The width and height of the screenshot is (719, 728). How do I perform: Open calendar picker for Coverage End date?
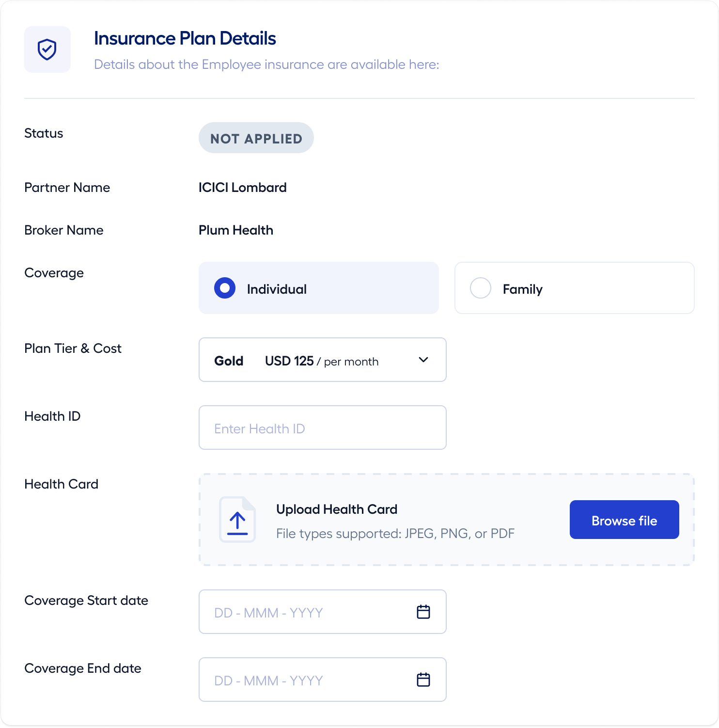click(x=423, y=680)
